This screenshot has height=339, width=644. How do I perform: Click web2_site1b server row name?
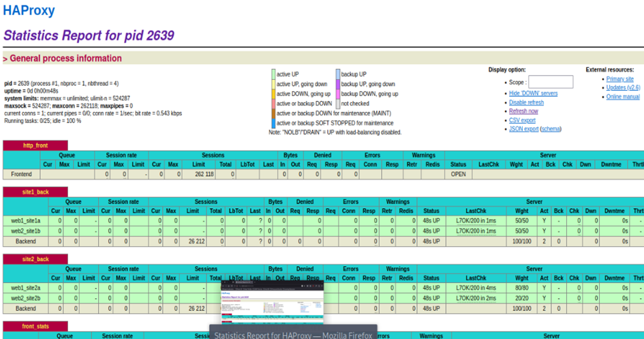pyautogui.click(x=25, y=231)
